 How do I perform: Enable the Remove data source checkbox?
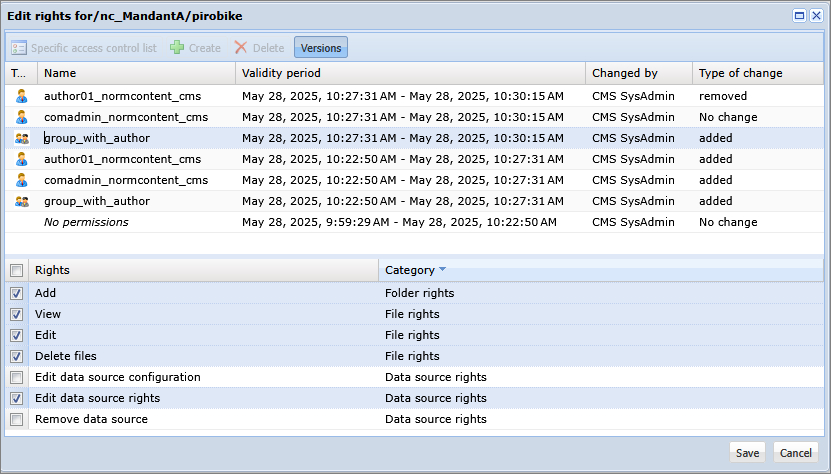click(x=17, y=419)
